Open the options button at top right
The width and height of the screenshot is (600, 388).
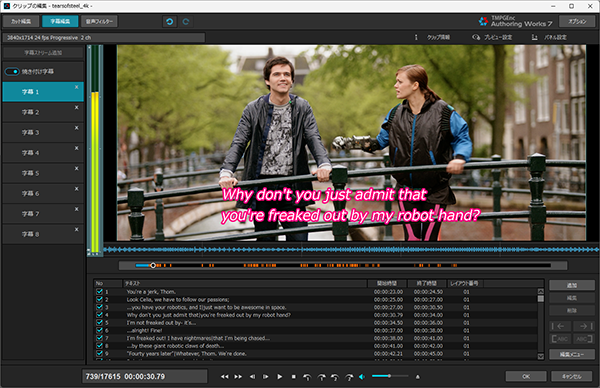(577, 21)
